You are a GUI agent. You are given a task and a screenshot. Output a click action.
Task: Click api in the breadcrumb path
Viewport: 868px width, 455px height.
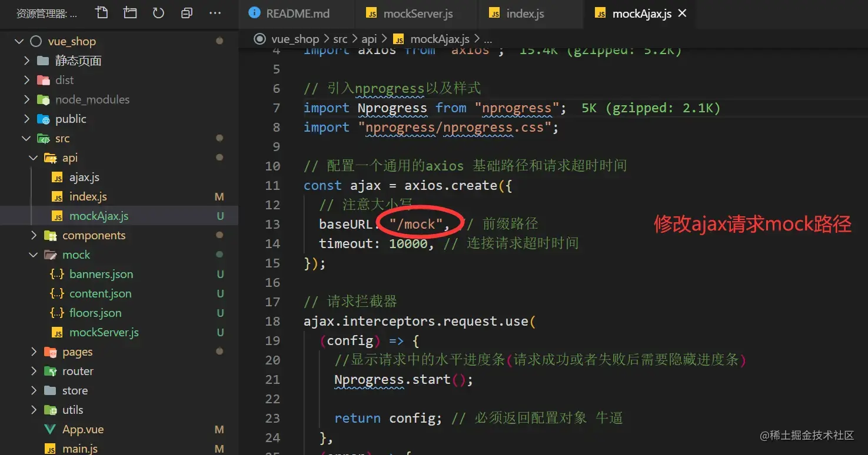pyautogui.click(x=369, y=39)
